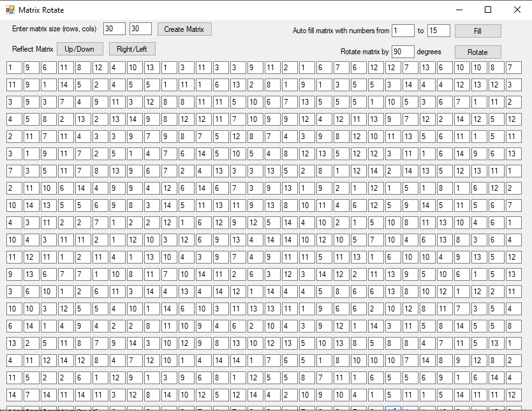
Task: Reflect the matrix with the Right/Left button
Action: coord(132,49)
